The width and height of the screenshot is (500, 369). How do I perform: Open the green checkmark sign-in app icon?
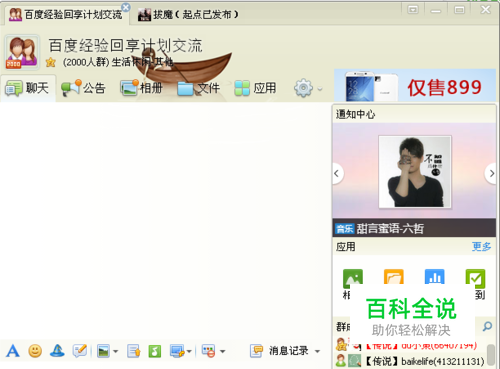point(475,279)
